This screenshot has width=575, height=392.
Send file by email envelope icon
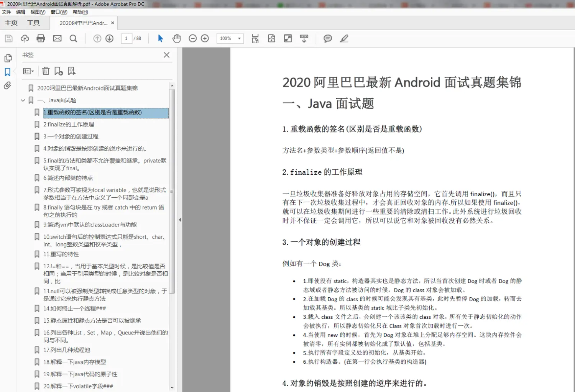click(57, 38)
